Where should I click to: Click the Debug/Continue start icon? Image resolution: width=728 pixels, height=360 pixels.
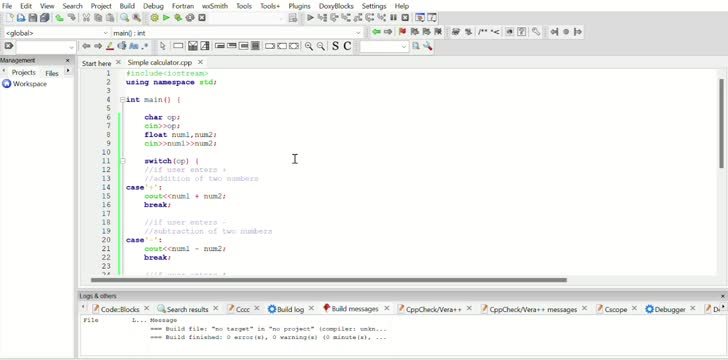[310, 18]
